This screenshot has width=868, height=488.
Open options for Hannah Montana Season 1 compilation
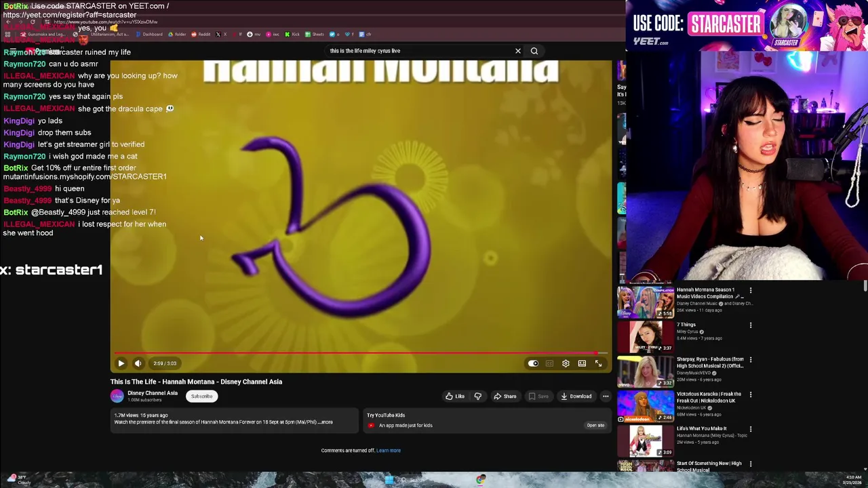click(x=751, y=290)
